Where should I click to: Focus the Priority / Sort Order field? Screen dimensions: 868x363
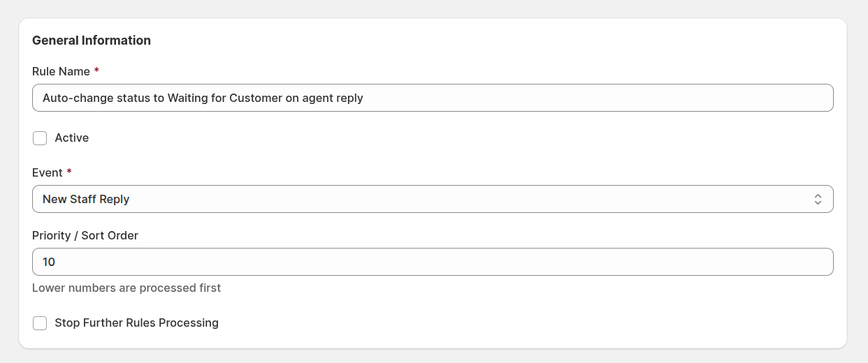coord(433,262)
